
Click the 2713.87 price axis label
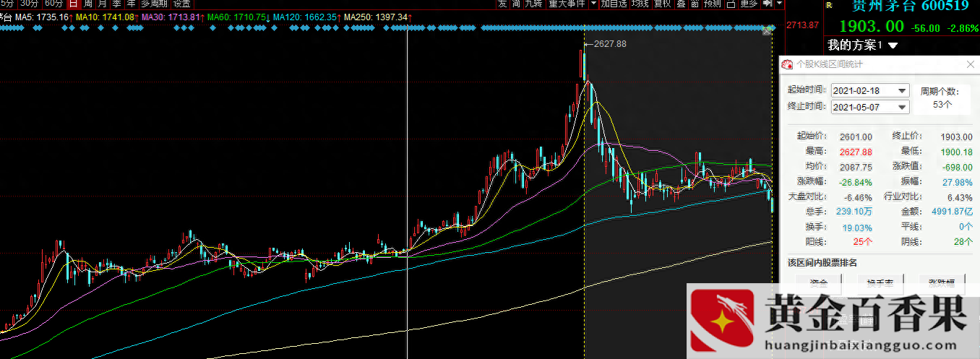[804, 25]
